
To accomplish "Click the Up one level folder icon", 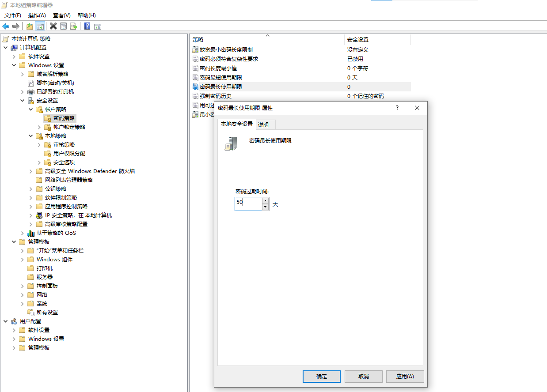I will tap(30, 26).
